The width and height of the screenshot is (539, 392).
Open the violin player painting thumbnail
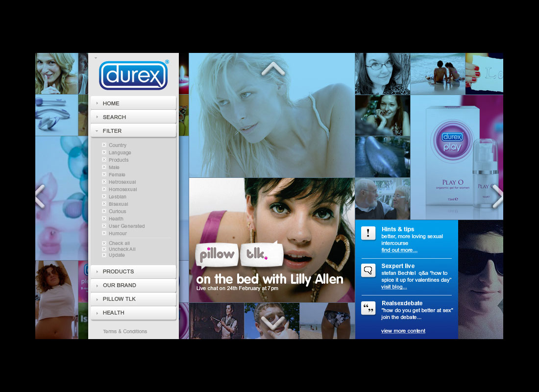[x=217, y=321]
